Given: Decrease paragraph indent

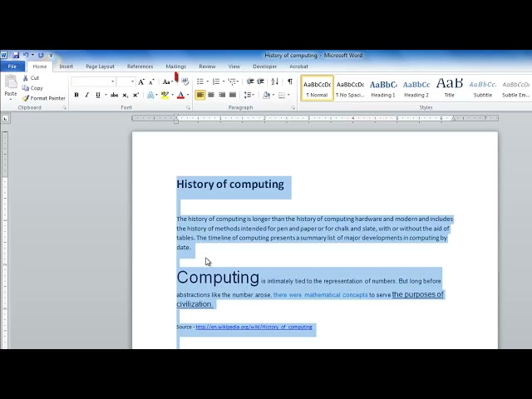Looking at the screenshot, I should (250, 81).
